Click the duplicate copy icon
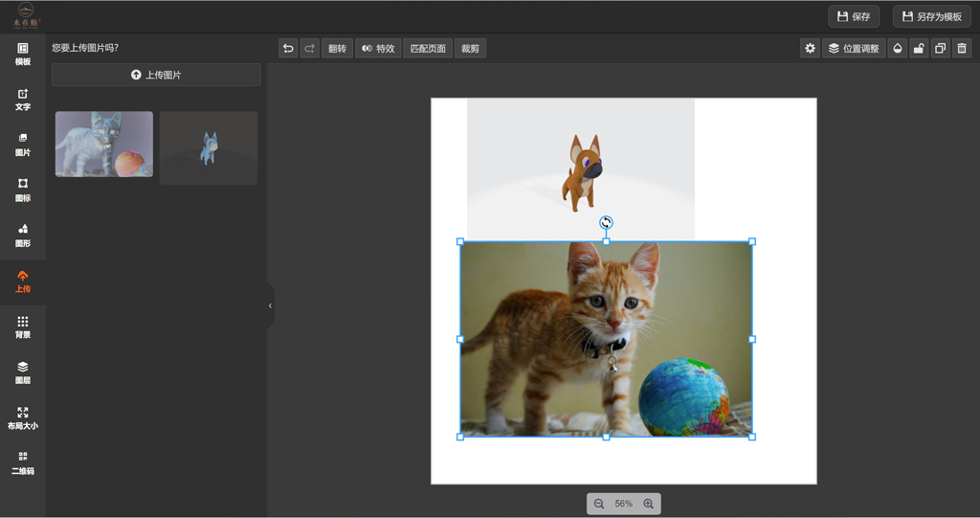Viewport: 980px width, 518px height. coord(940,48)
